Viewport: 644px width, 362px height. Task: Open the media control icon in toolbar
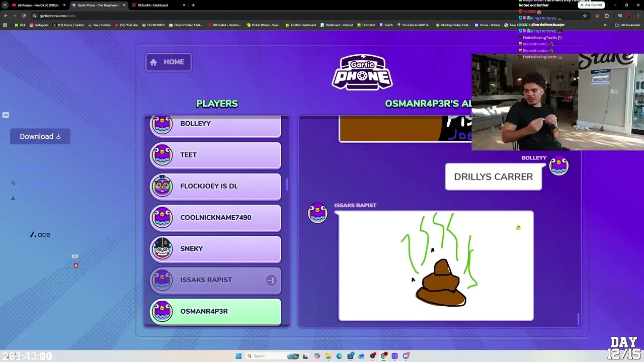click(x=620, y=16)
